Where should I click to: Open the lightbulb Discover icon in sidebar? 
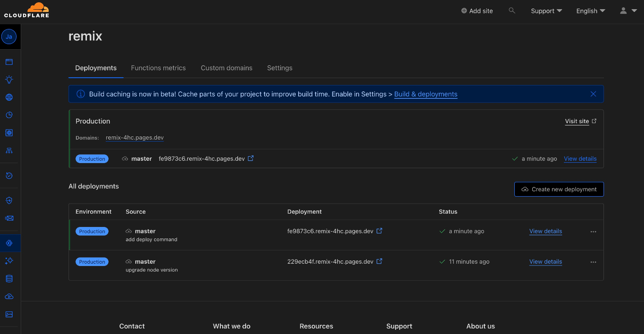[9, 79]
